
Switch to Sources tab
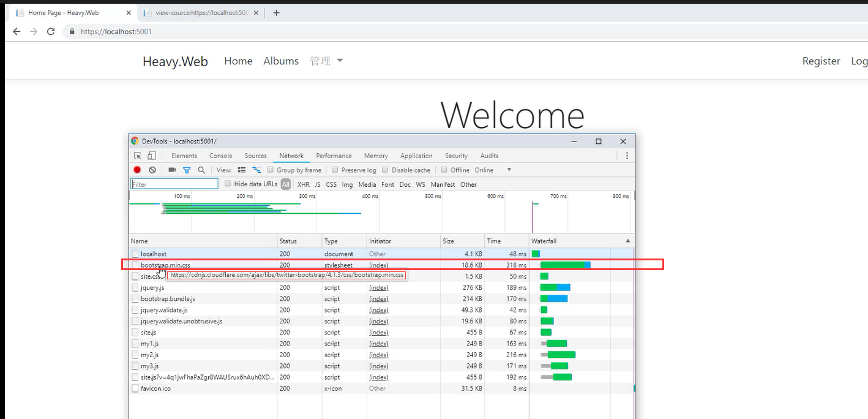(x=256, y=156)
